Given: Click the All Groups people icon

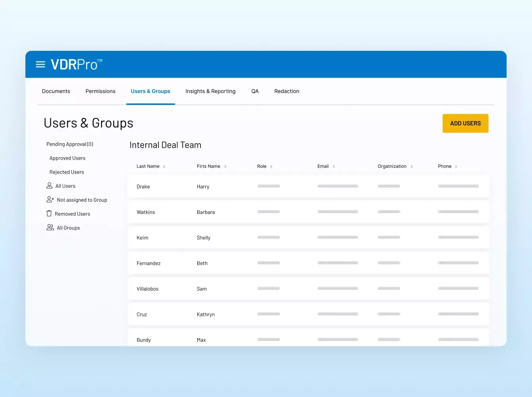Looking at the screenshot, I should pyautogui.click(x=50, y=227).
